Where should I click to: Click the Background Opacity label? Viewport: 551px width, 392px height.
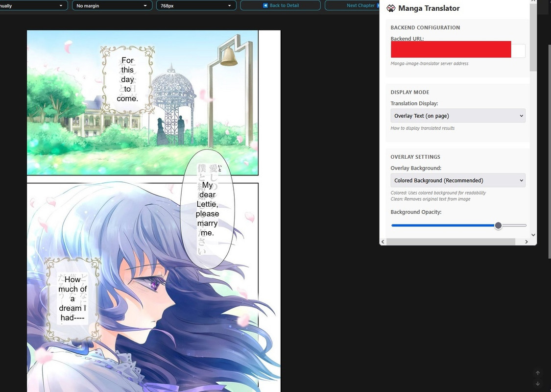416,212
